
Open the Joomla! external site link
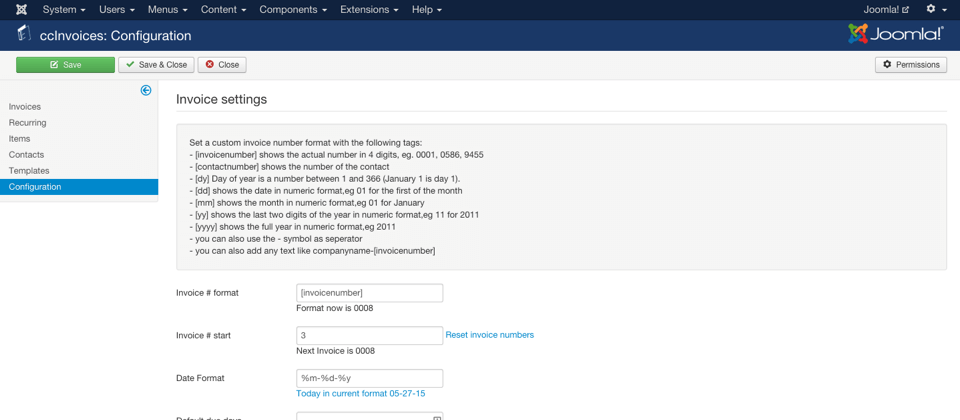[886, 10]
